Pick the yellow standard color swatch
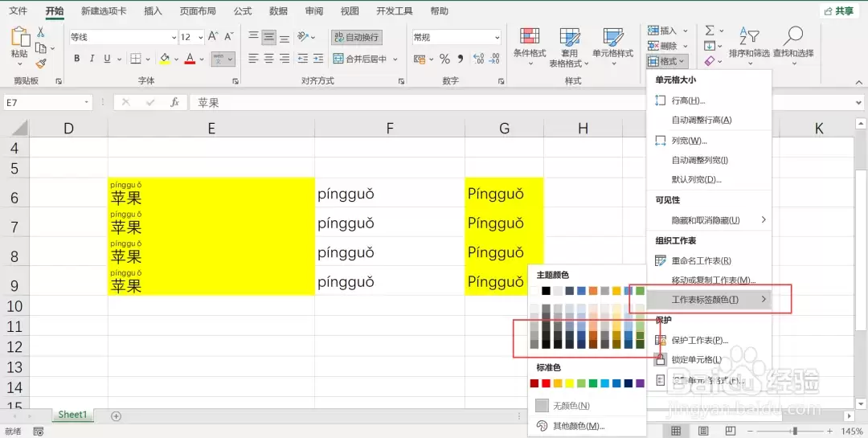This screenshot has width=868, height=438. 570,383
